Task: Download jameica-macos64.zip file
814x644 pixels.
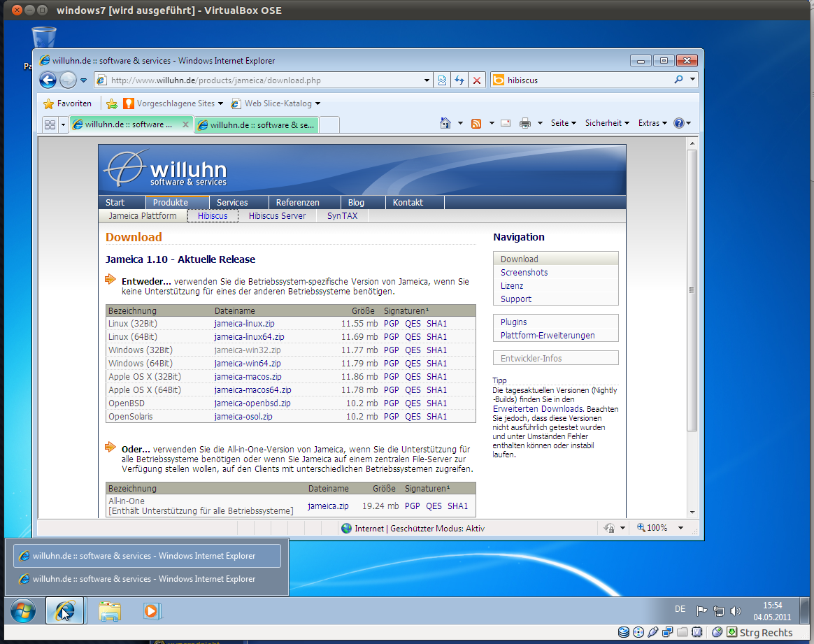Action: (253, 389)
